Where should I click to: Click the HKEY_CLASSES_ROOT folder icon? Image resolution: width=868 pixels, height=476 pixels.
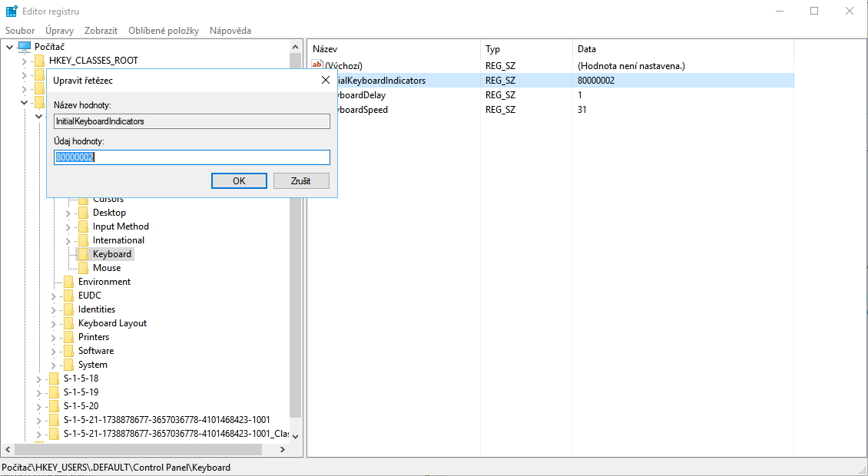(39, 61)
